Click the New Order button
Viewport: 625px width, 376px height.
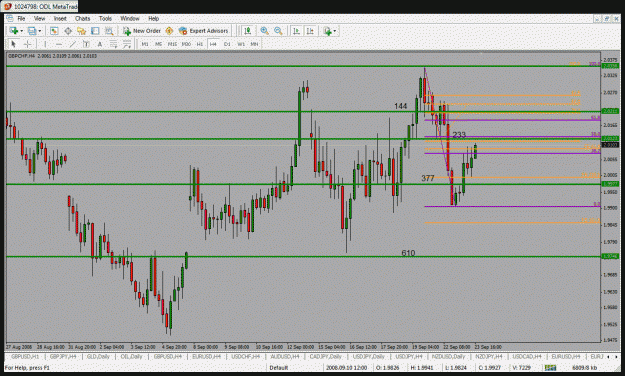[x=142, y=31]
